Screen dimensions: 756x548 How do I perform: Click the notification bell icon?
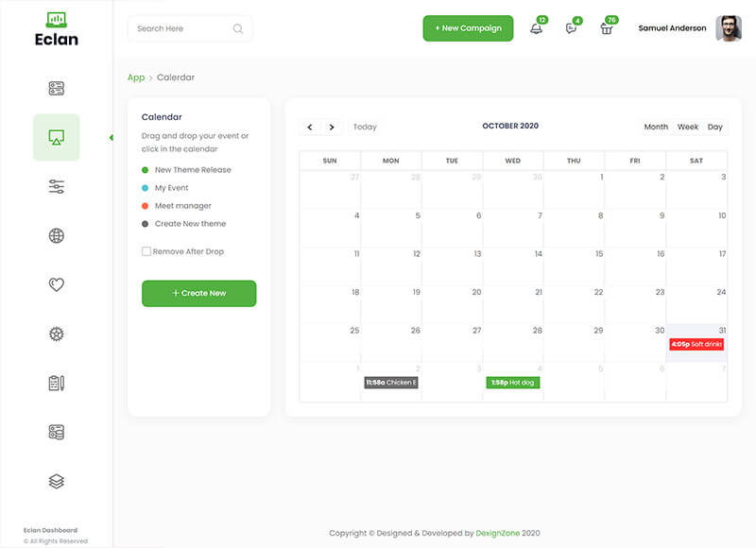coord(536,28)
